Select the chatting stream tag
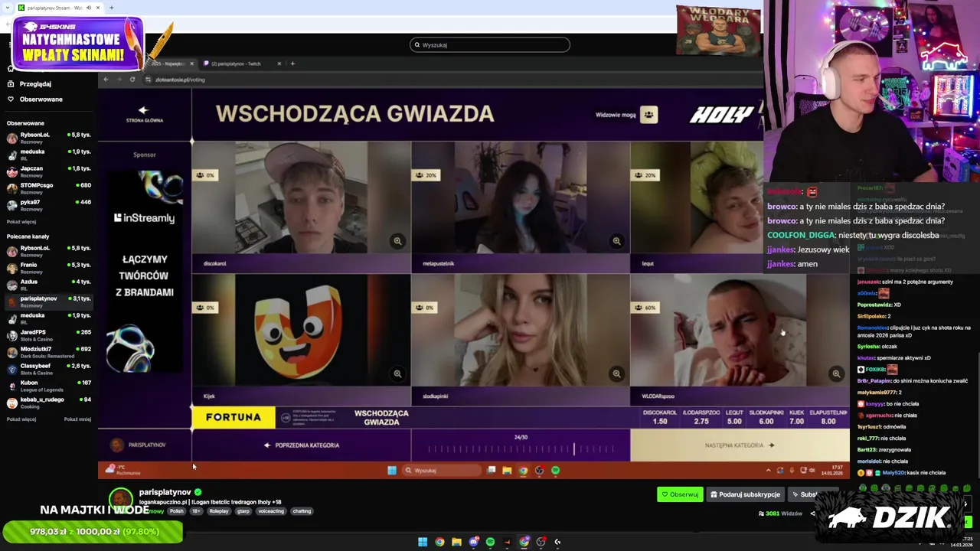Viewport: 980px width, 551px height. [x=302, y=511]
